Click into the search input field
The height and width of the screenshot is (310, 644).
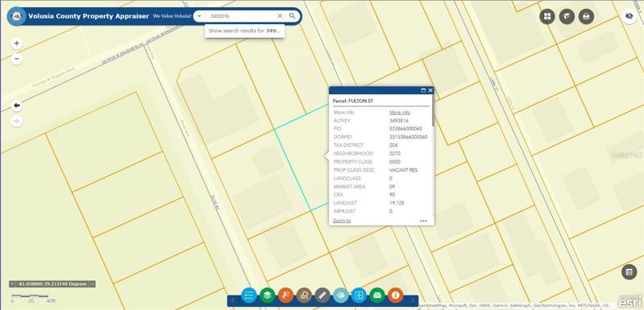[x=240, y=16]
